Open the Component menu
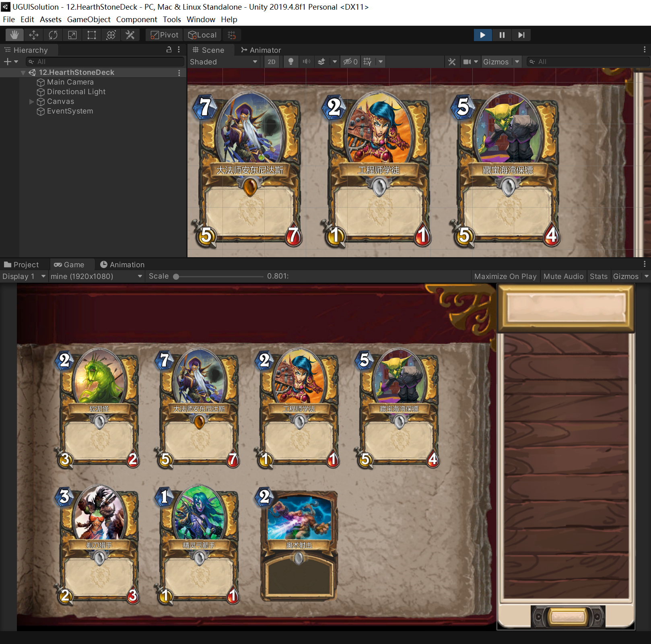Image resolution: width=651 pixels, height=644 pixels. (137, 19)
